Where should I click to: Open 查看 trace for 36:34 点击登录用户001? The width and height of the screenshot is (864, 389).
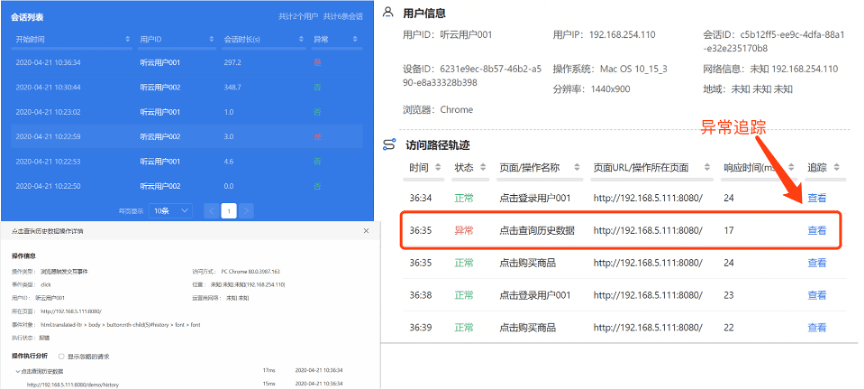[817, 198]
